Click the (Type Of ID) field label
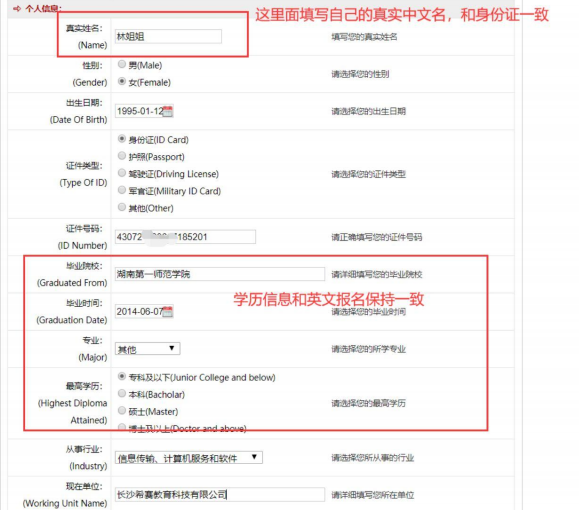Image resolution: width=579 pixels, height=510 pixels. tap(83, 183)
